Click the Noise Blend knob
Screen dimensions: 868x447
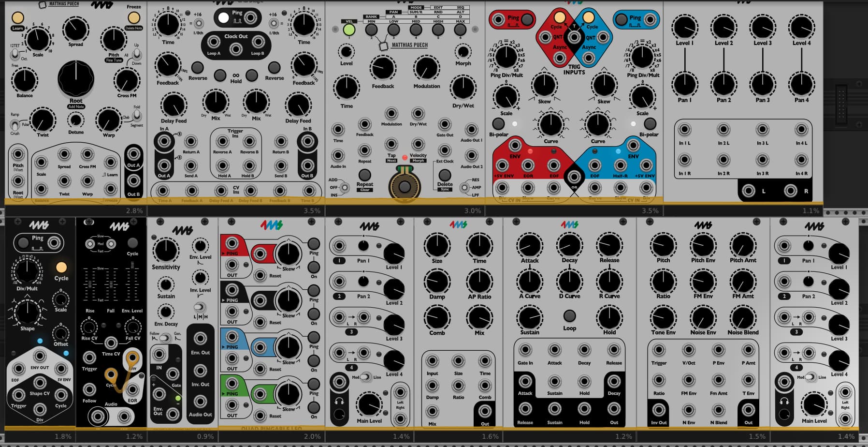pos(743,317)
